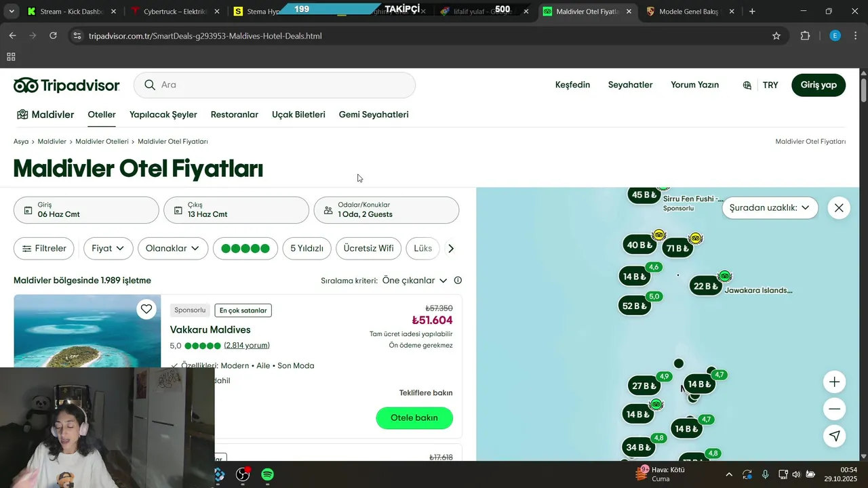Toggle the Ücretsiz Wifi filter chip
This screenshot has width=868, height=488.
coord(369,249)
